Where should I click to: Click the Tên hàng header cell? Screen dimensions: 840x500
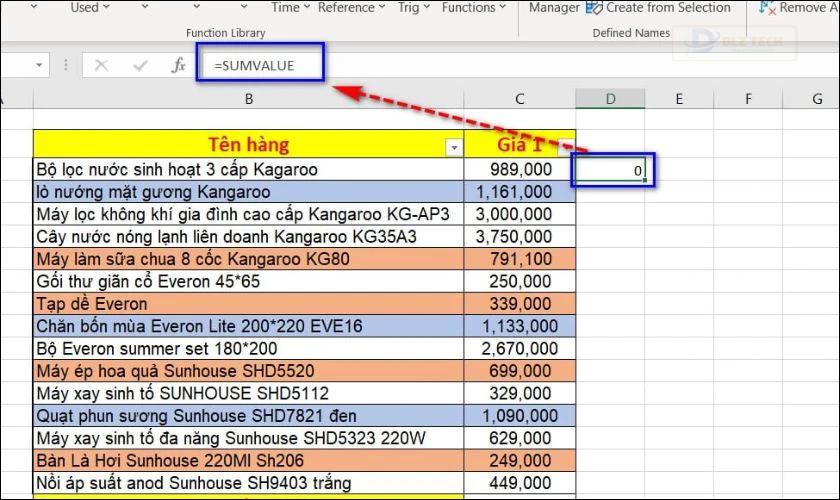(249, 144)
